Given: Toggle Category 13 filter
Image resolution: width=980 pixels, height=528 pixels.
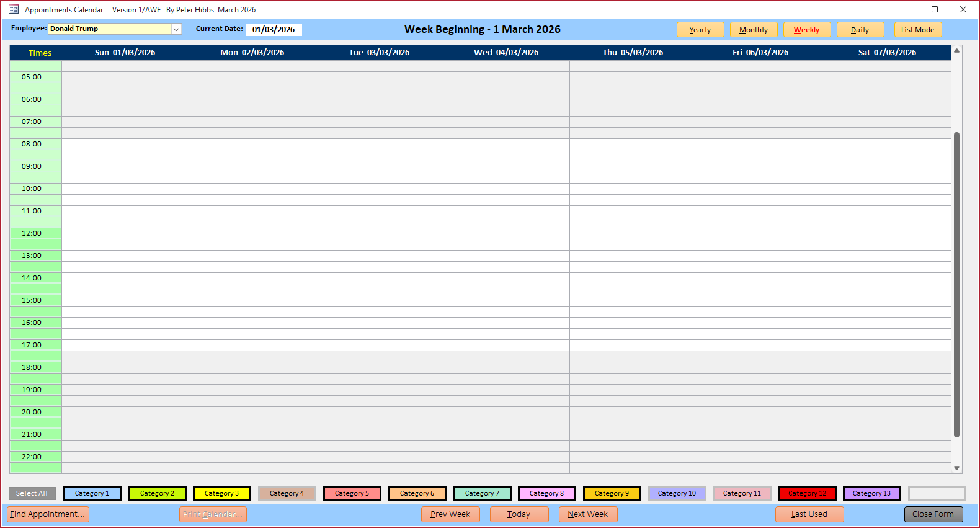Looking at the screenshot, I should [872, 493].
